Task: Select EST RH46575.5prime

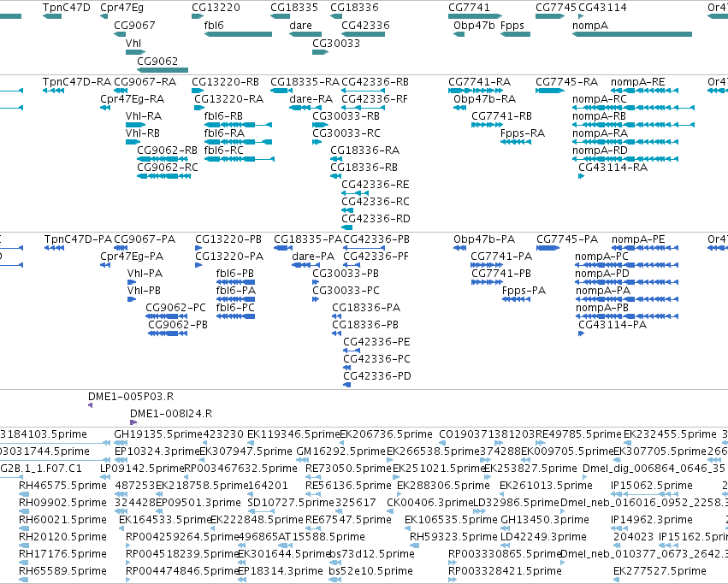Action: pos(62,486)
